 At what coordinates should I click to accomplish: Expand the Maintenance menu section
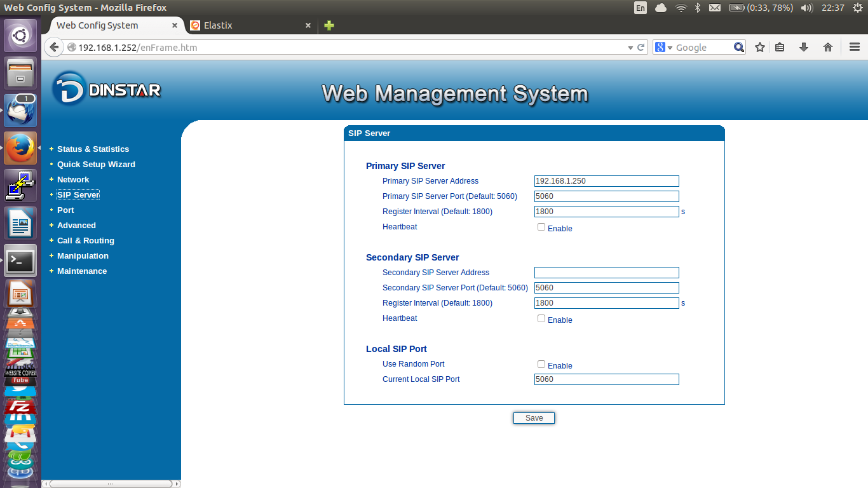(82, 271)
